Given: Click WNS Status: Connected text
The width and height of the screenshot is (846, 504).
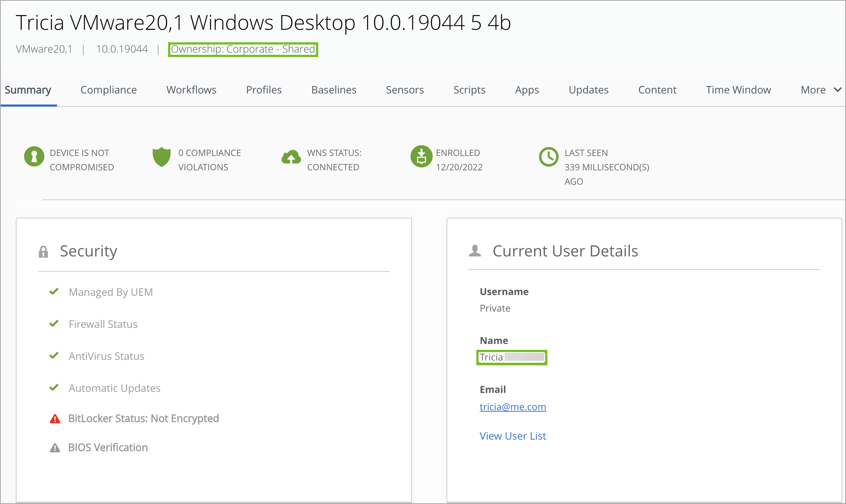Looking at the screenshot, I should tap(334, 160).
